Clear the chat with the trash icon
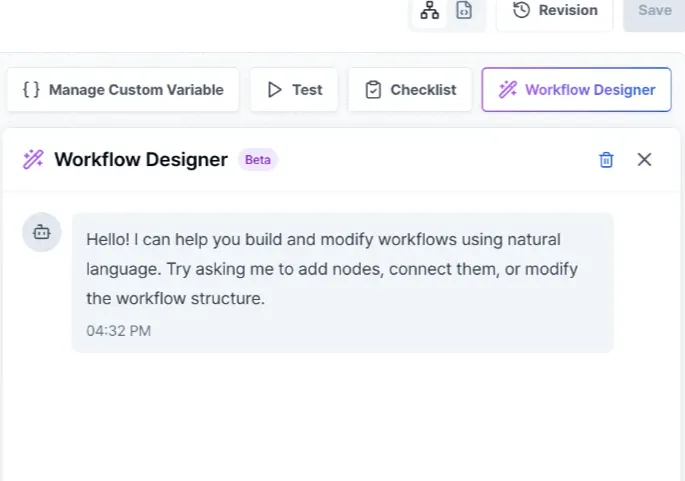This screenshot has width=685, height=481. coord(606,160)
